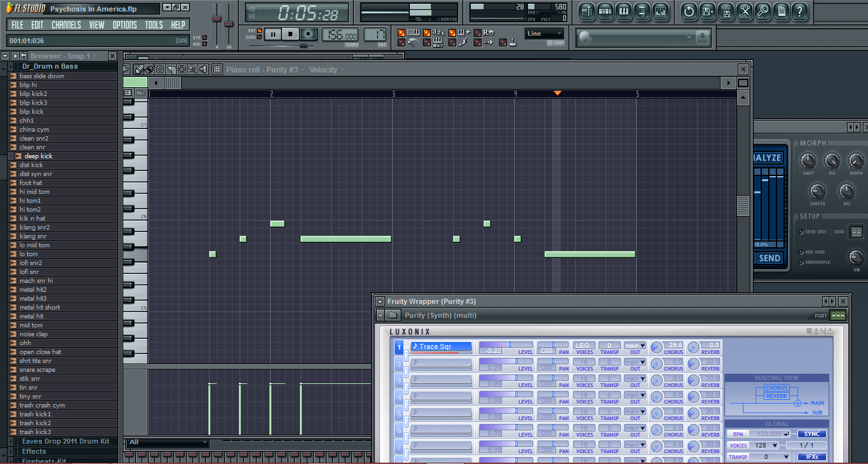Open audio editor scissors icon
This screenshot has height=464, width=868.
click(x=744, y=11)
